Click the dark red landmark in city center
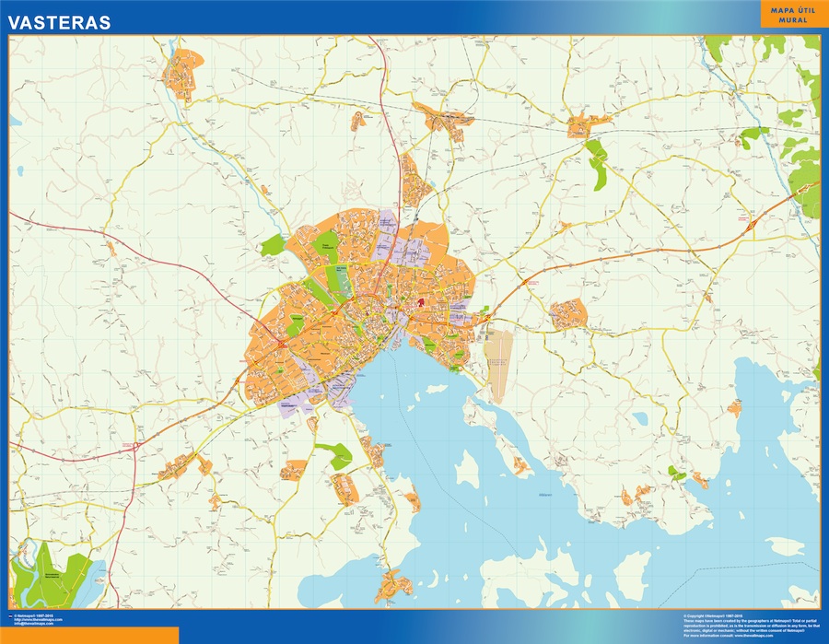The image size is (829, 644). (420, 300)
